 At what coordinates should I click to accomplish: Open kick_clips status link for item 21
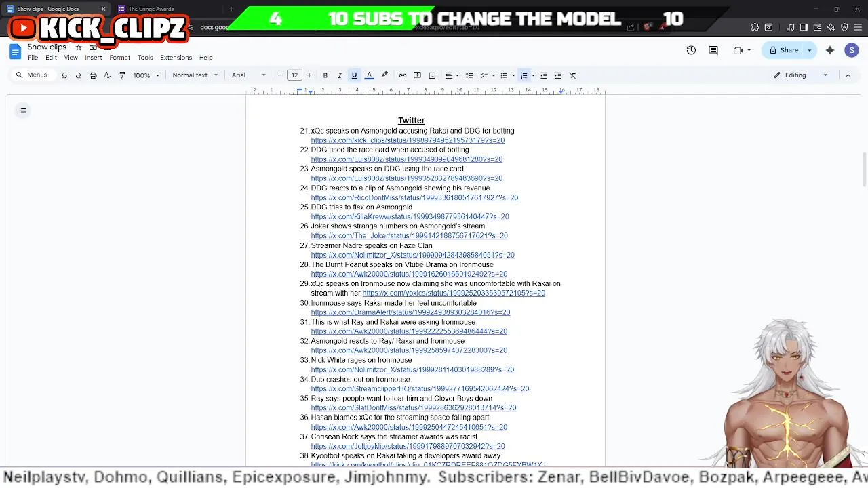tap(408, 140)
